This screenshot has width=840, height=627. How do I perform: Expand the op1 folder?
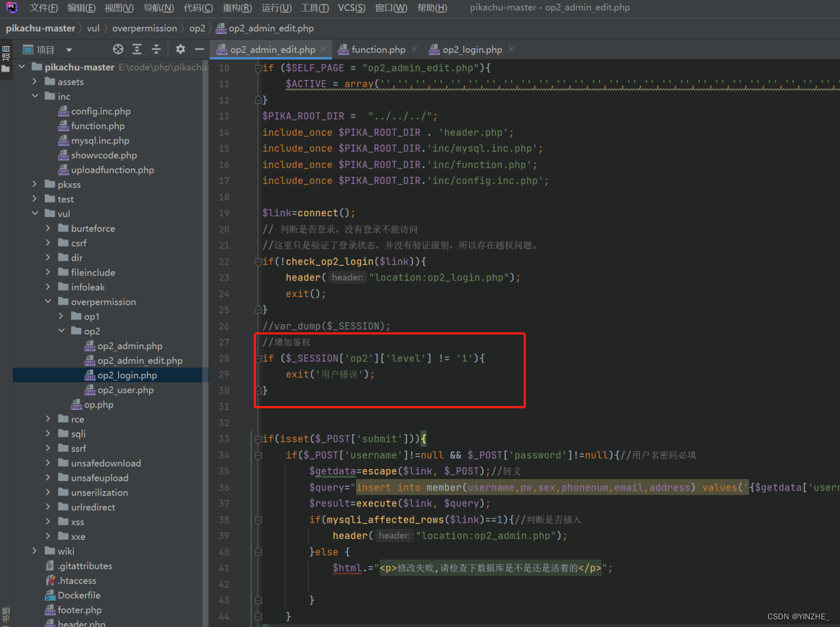tap(61, 316)
